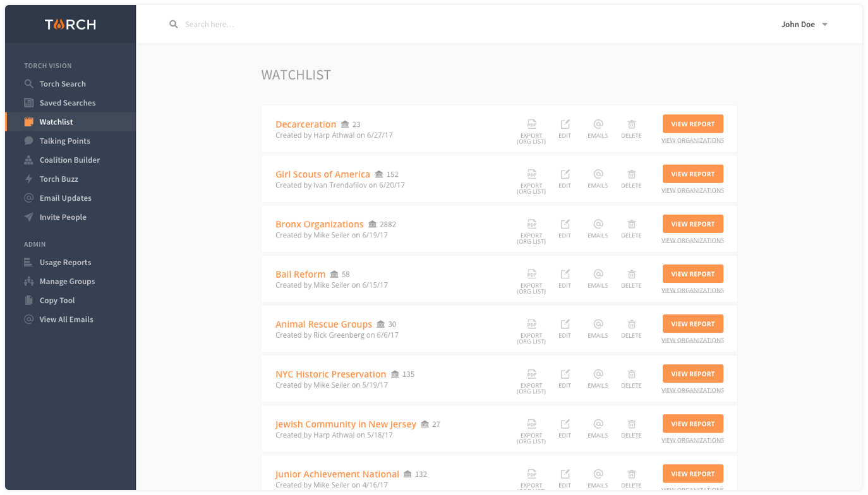This screenshot has height=495, width=868.
Task: Open Torch Search in the sidebar
Action: tap(63, 84)
